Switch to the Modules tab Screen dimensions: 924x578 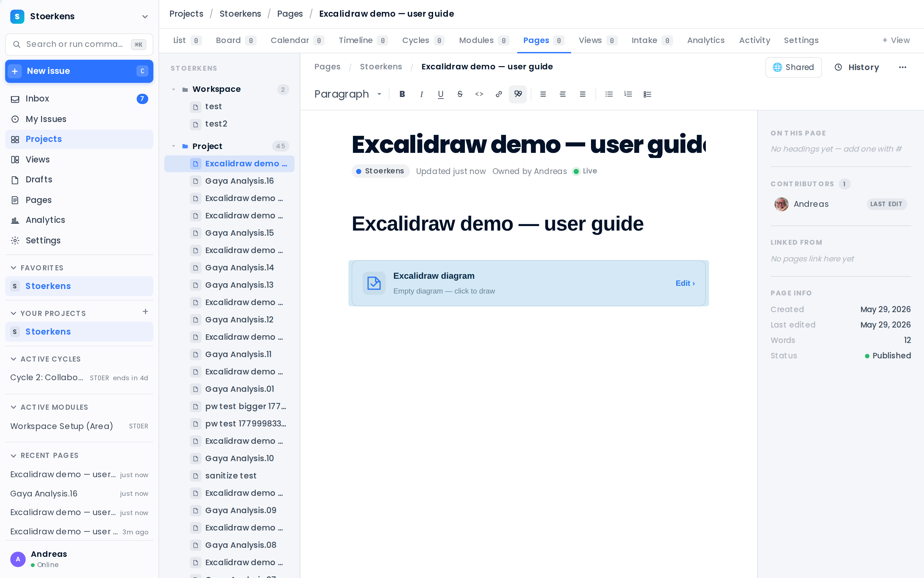(484, 40)
